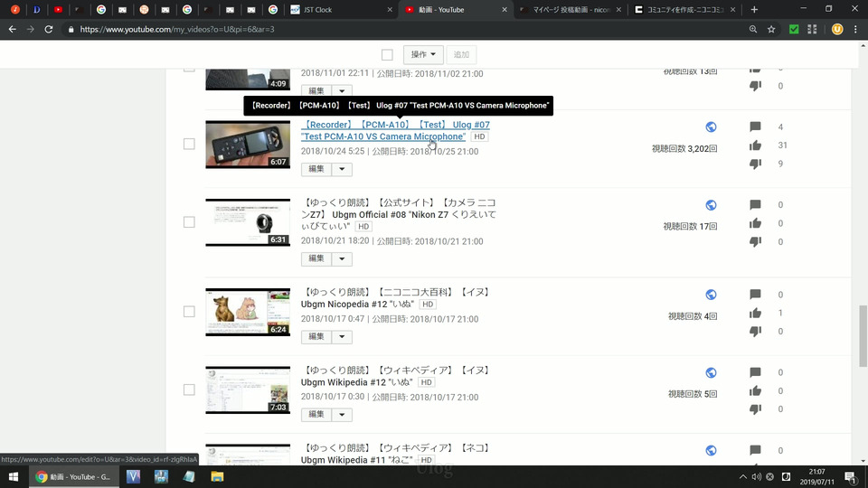Switch to the マイページ 投稿動画 niconico tab
The width and height of the screenshot is (868, 488).
pyautogui.click(x=571, y=9)
